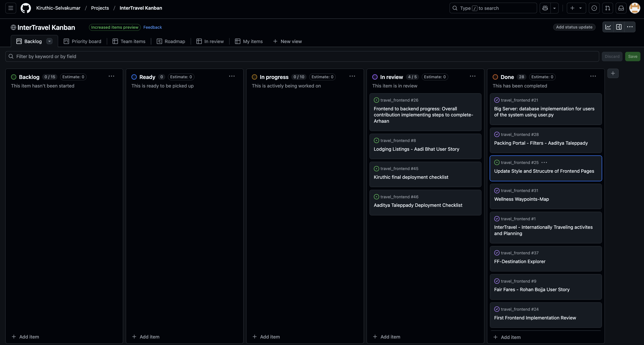
Task: Switch to the Team items tab
Action: click(x=129, y=41)
